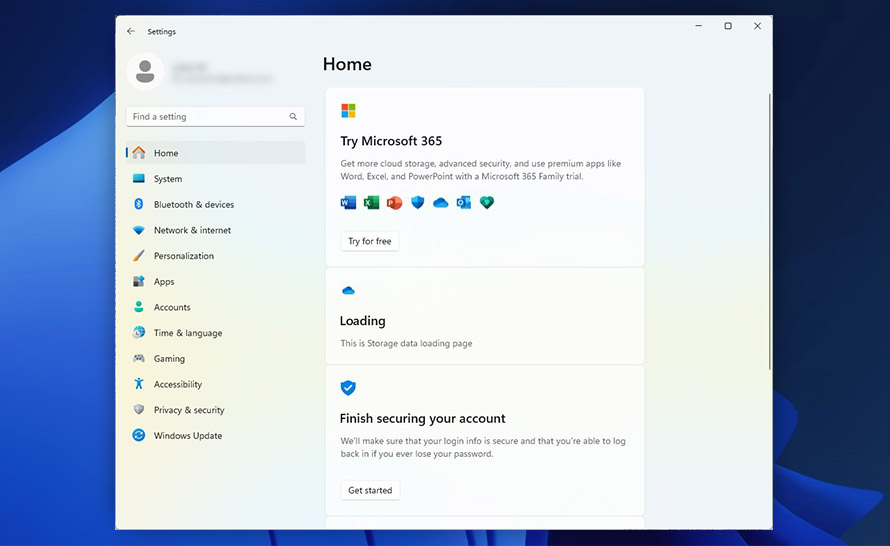
Task: Click the Personalization brush icon
Action: click(138, 255)
